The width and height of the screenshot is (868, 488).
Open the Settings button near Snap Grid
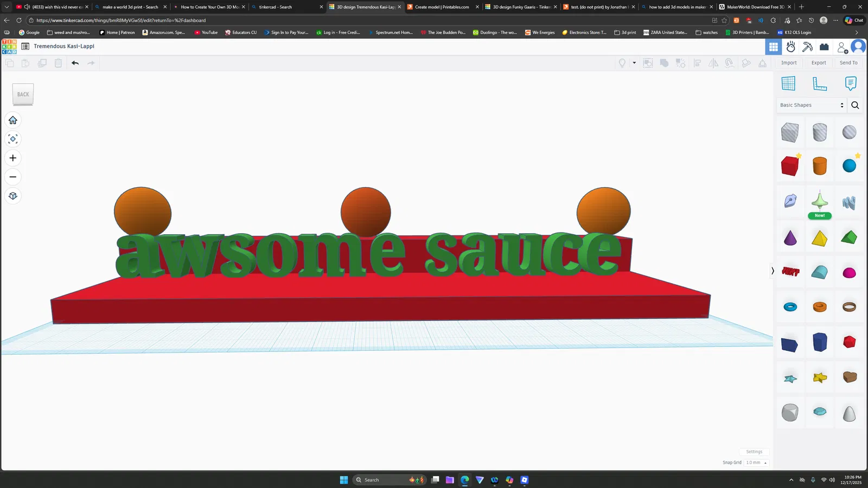754,452
